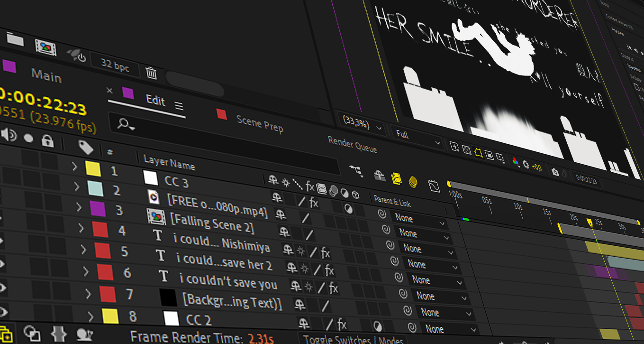
Task: Expand layer 6 'i couldn't save you'
Action: tap(86, 271)
